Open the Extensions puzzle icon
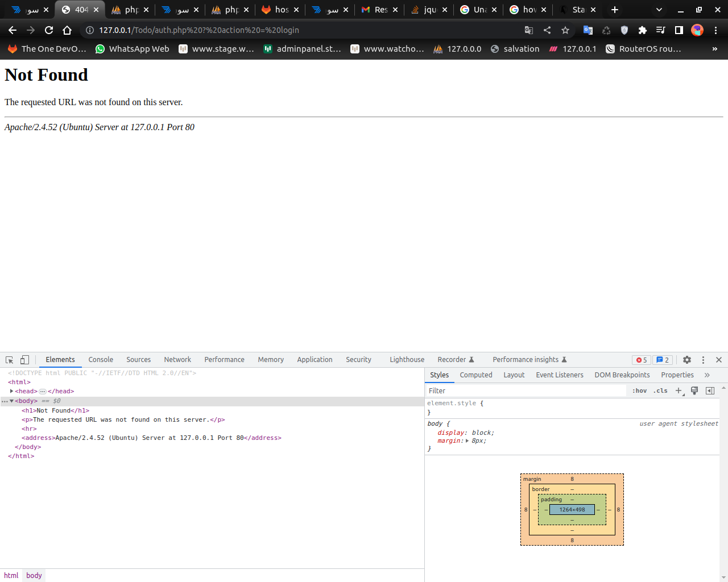The height and width of the screenshot is (582, 728). [x=643, y=30]
